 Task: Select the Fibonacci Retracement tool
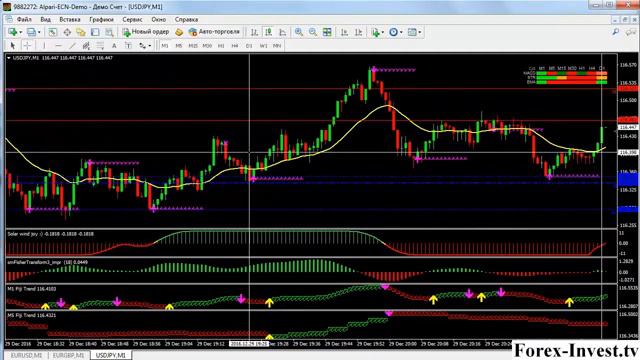(100, 46)
